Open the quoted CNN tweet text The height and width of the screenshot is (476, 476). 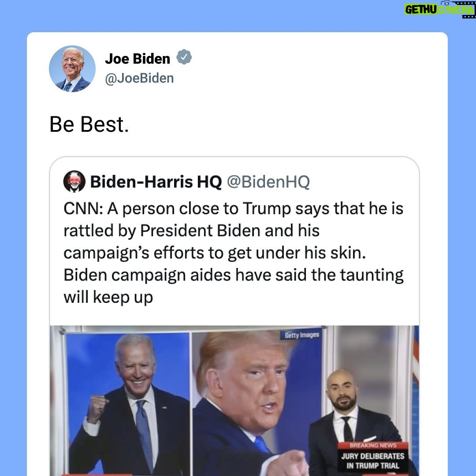coord(234,253)
